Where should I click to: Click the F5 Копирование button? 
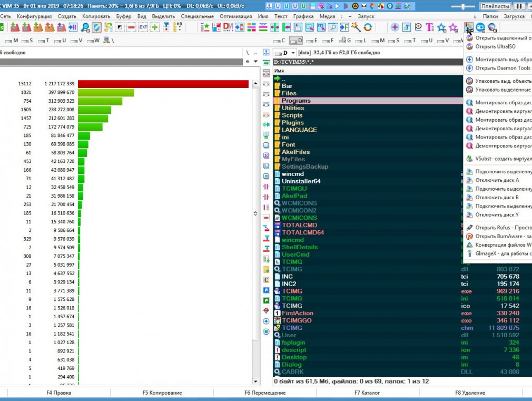(162, 393)
